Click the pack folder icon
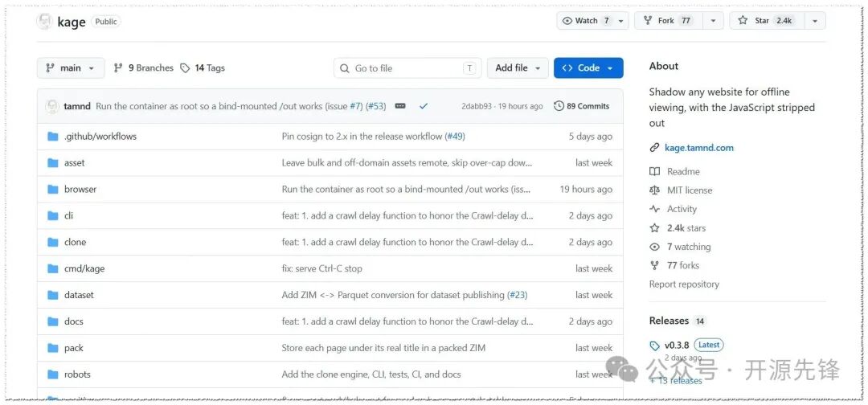Screen dimensions: 868x405 tap(52, 348)
